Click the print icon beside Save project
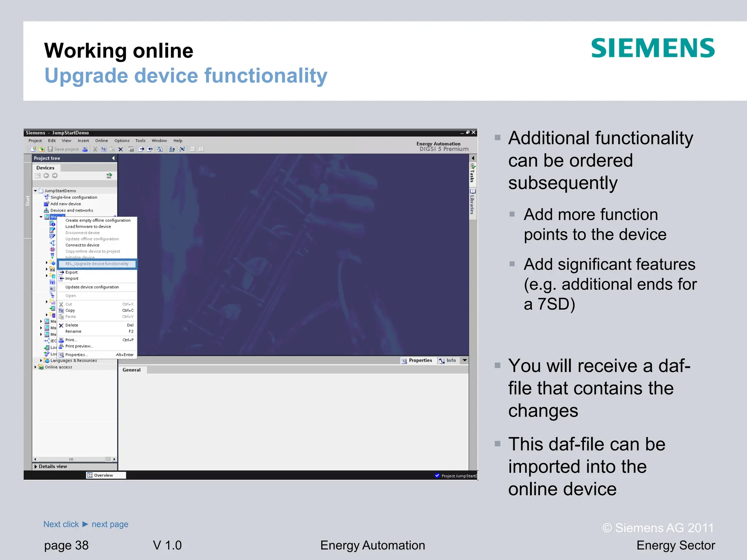Viewport: 747px width, 560px height. pos(85,149)
